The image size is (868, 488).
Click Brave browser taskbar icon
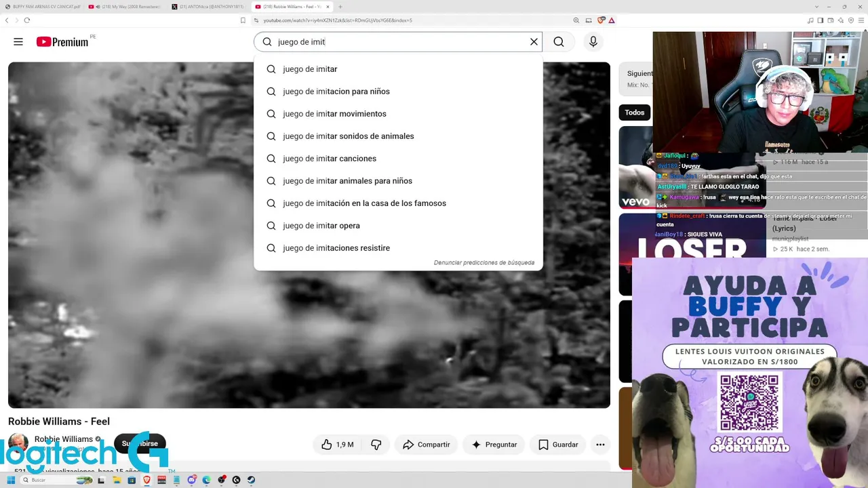click(x=146, y=480)
